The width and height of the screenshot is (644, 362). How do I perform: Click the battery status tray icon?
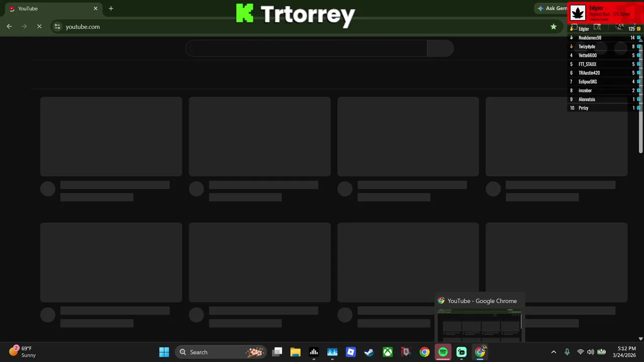click(x=601, y=352)
